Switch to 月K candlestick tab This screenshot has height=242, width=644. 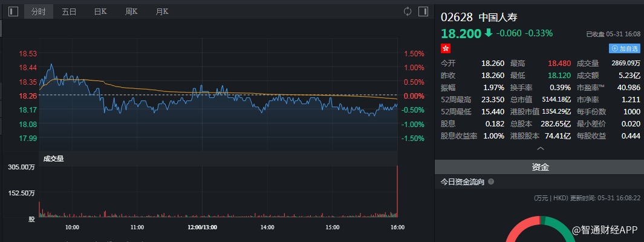(162, 11)
